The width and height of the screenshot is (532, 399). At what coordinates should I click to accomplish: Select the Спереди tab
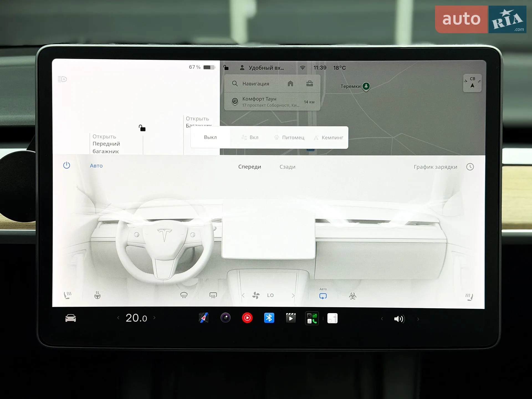[x=250, y=167]
